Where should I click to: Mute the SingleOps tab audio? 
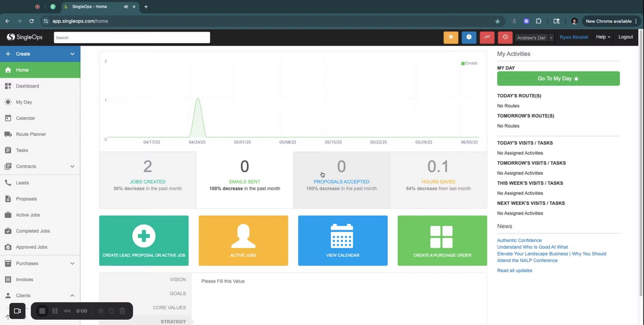point(126,7)
